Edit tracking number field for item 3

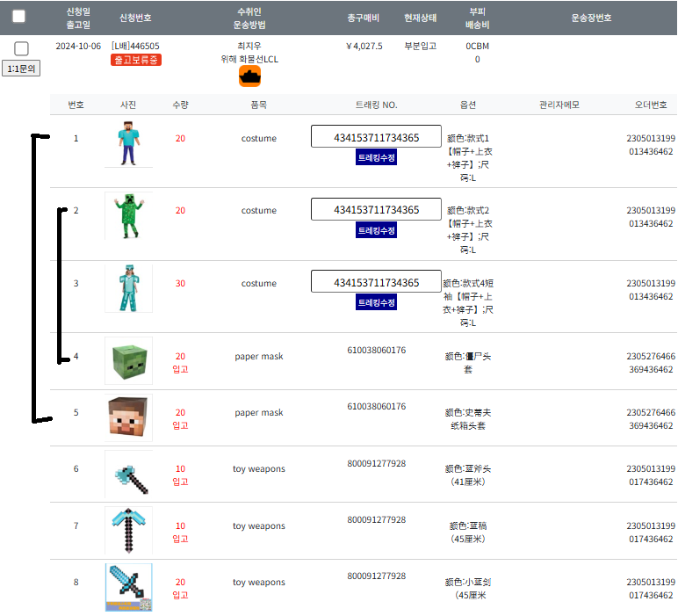tap(376, 282)
